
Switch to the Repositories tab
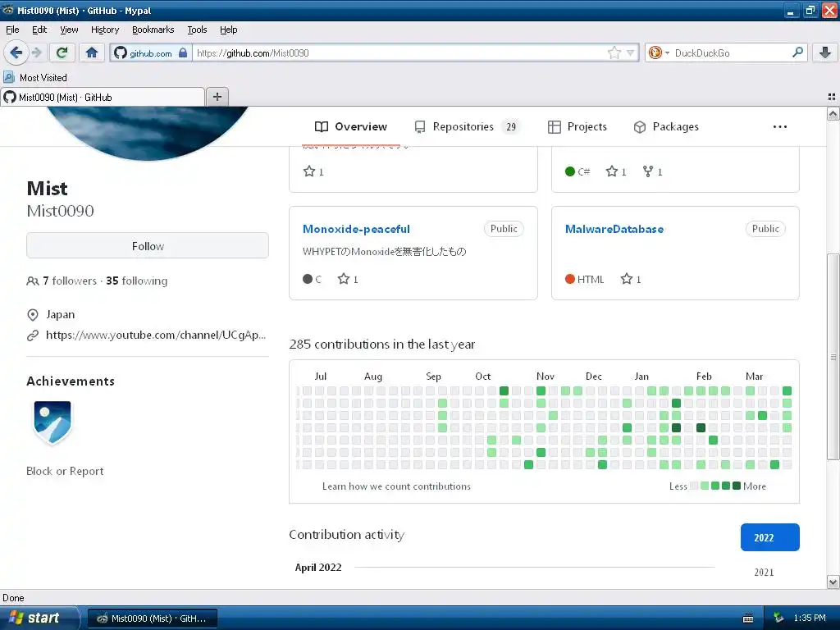point(467,127)
